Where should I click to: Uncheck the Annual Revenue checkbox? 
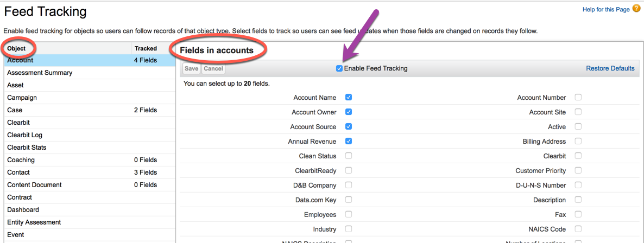[349, 142]
